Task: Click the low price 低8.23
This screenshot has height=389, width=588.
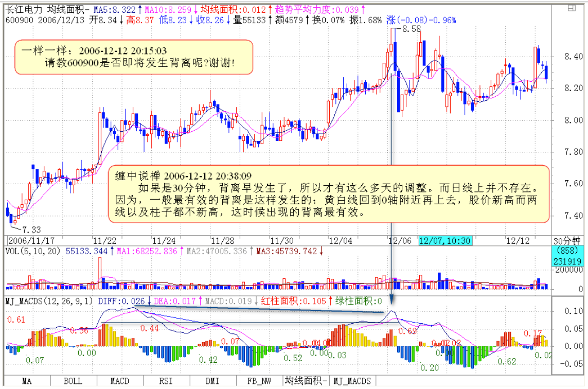Action: tap(172, 20)
